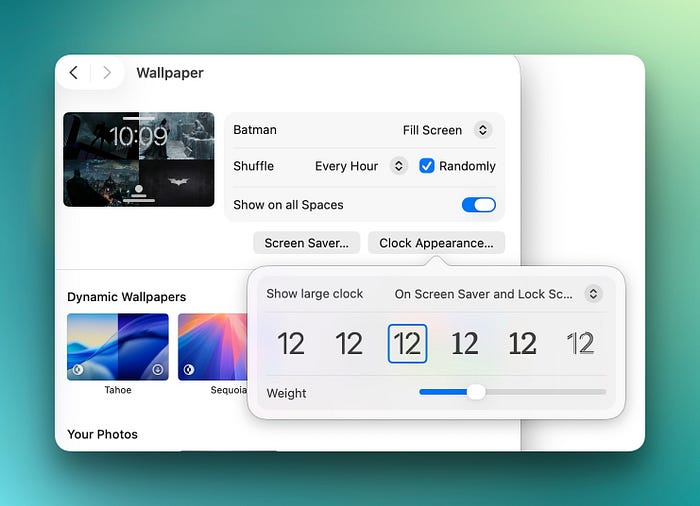Select the Tahoe dynamic wallpaper thumbnail
This screenshot has width=700, height=506.
tap(118, 347)
